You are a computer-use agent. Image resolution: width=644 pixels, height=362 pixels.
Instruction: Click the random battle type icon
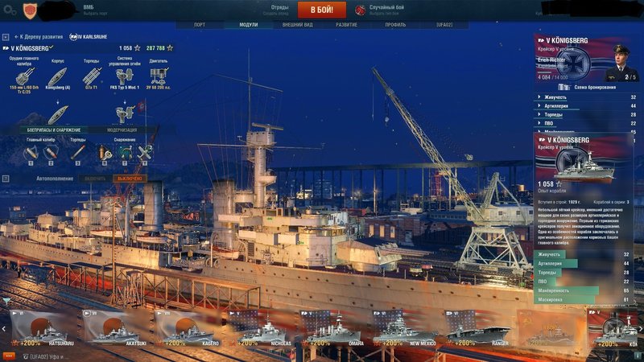pos(360,10)
